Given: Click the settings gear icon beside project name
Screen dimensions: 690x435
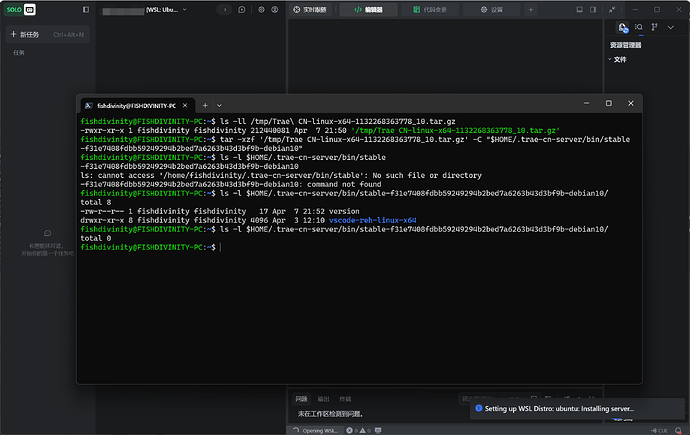Looking at the screenshot, I should 261,9.
